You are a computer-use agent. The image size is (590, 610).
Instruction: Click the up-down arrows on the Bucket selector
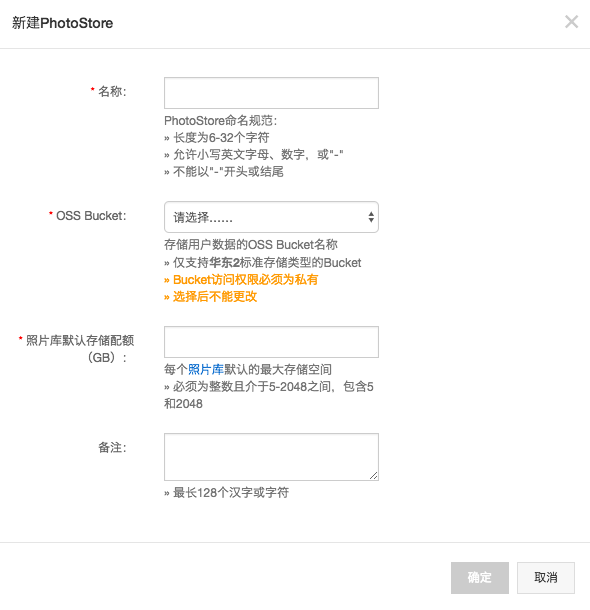click(371, 217)
